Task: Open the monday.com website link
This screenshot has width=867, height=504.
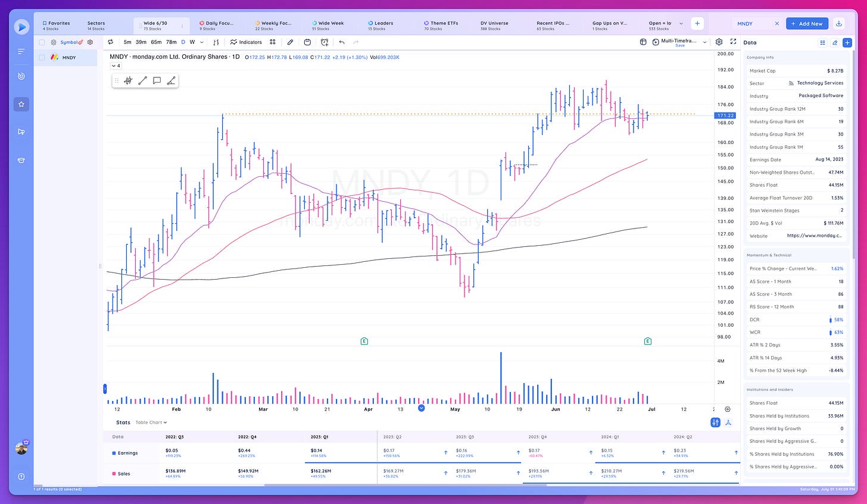Action: click(814, 236)
